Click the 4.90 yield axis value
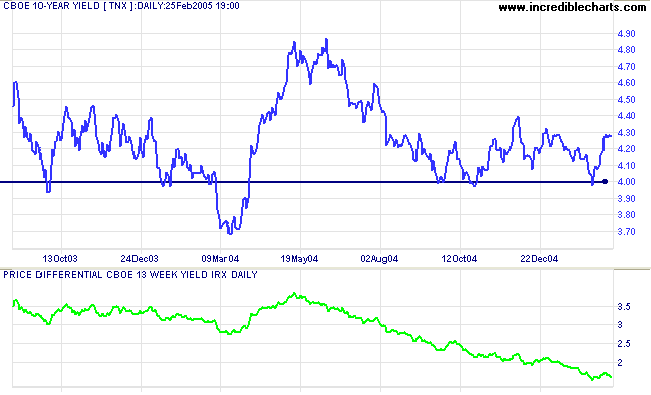Screen dimensions: 651x395 [x=627, y=34]
